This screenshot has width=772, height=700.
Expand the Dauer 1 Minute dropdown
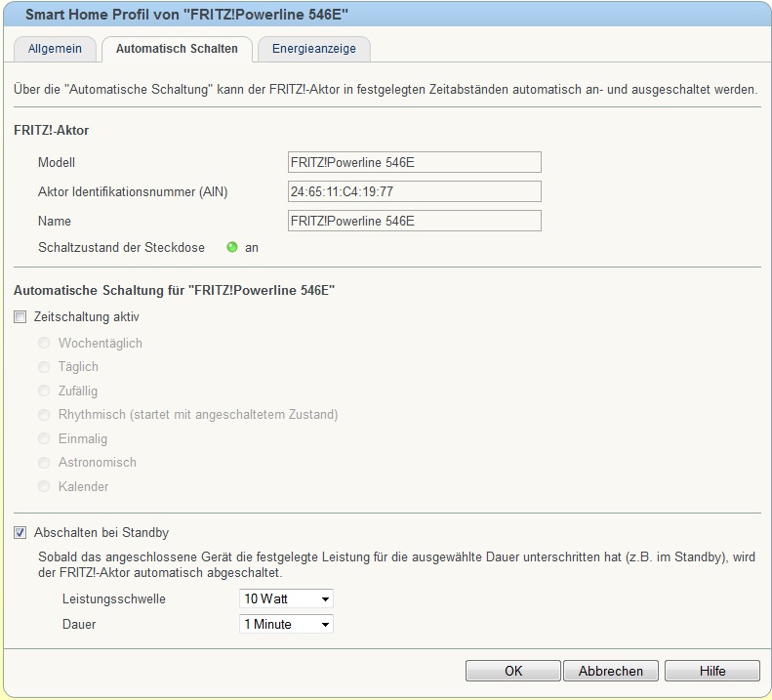click(286, 624)
